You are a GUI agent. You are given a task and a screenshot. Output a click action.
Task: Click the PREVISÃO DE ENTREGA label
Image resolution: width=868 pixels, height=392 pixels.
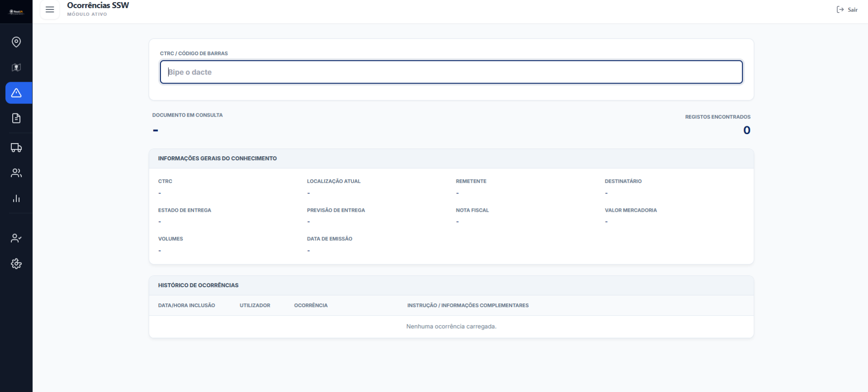tap(336, 210)
